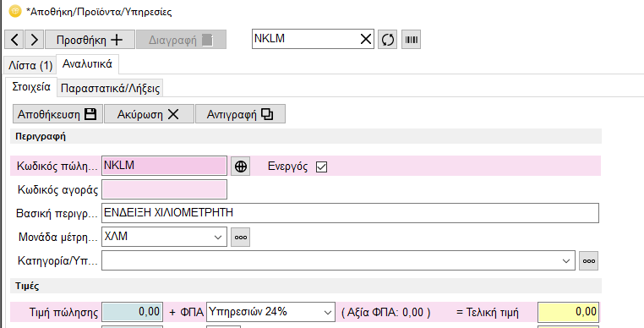Go to next record arrow

pyautogui.click(x=34, y=40)
